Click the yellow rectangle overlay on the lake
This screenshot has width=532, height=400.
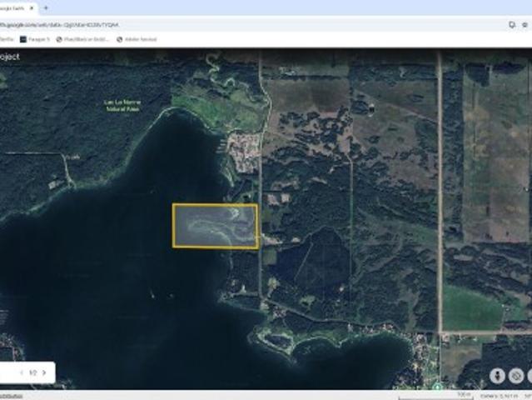pos(215,226)
